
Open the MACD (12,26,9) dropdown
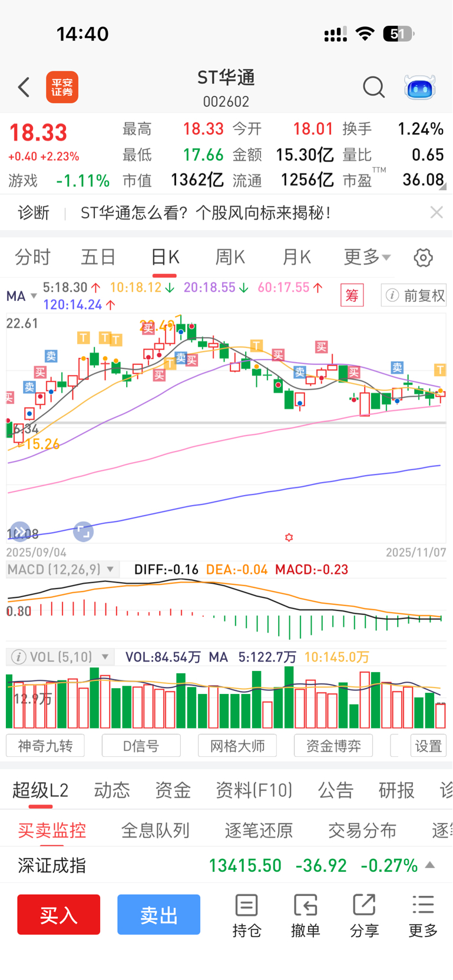pyautogui.click(x=62, y=570)
